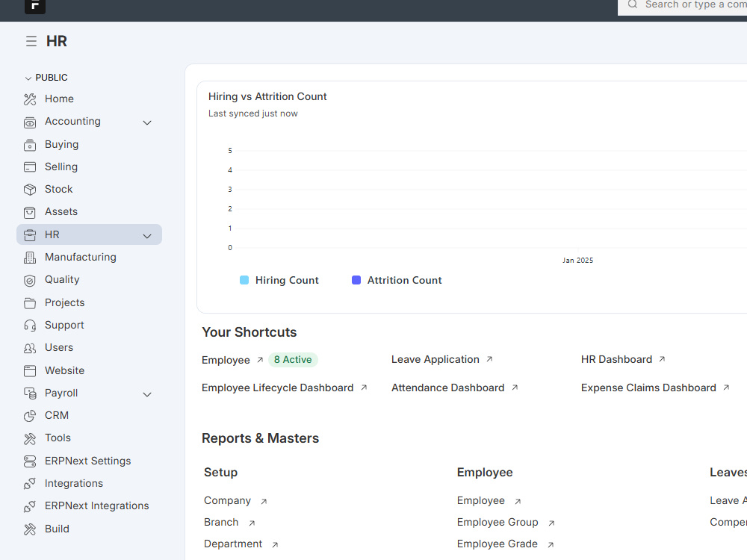Click the Payroll sidebar icon
747x560 pixels.
30,393
